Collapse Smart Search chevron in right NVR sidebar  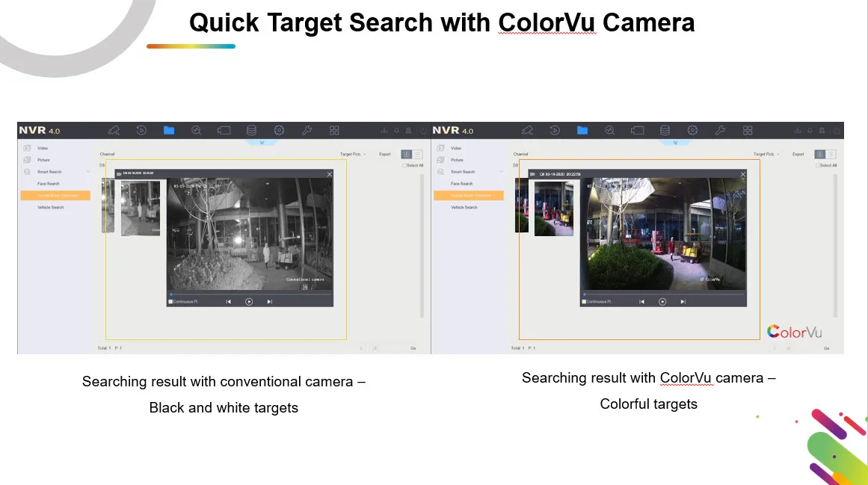point(502,172)
